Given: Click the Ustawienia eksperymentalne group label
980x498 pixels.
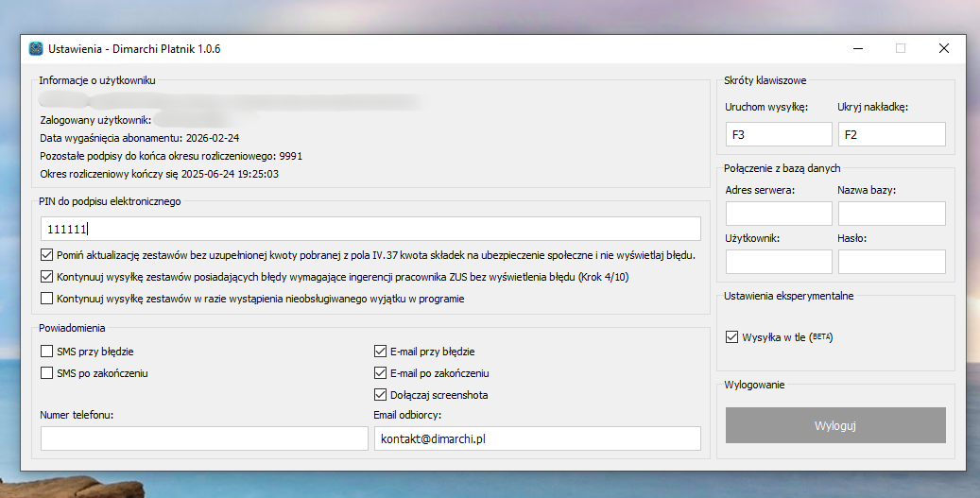Looking at the screenshot, I should click(x=789, y=296).
